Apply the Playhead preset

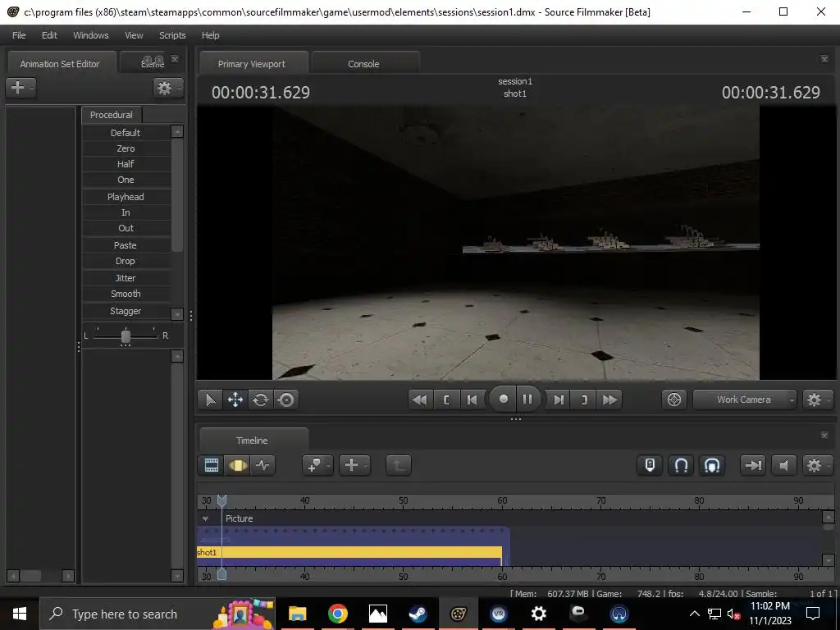tap(126, 197)
